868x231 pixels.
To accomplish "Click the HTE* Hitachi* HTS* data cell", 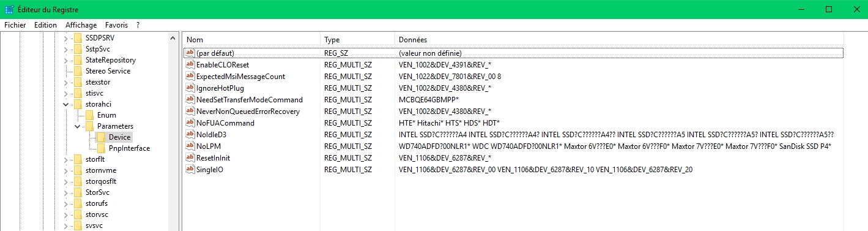I will click(449, 123).
